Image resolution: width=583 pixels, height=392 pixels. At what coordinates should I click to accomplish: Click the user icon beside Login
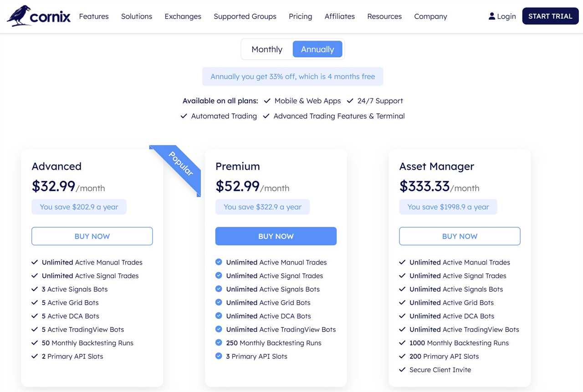click(491, 15)
